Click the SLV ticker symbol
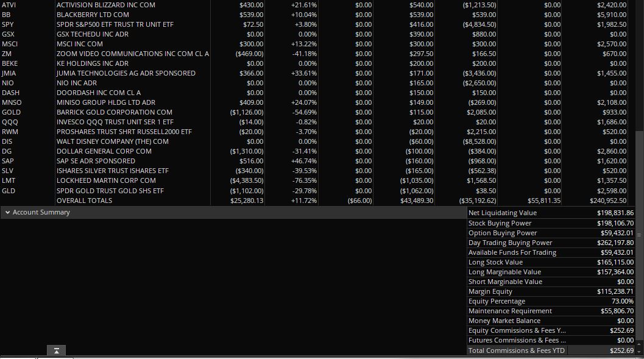 [x=7, y=171]
